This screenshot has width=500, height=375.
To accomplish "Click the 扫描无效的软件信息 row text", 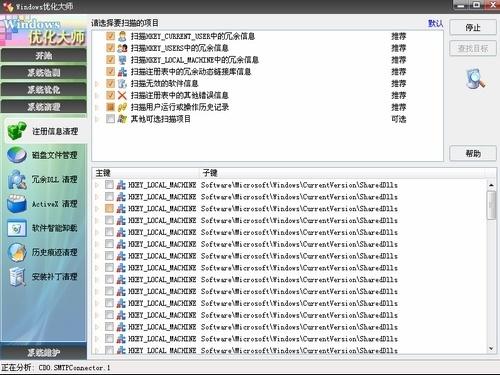I will coord(164,83).
